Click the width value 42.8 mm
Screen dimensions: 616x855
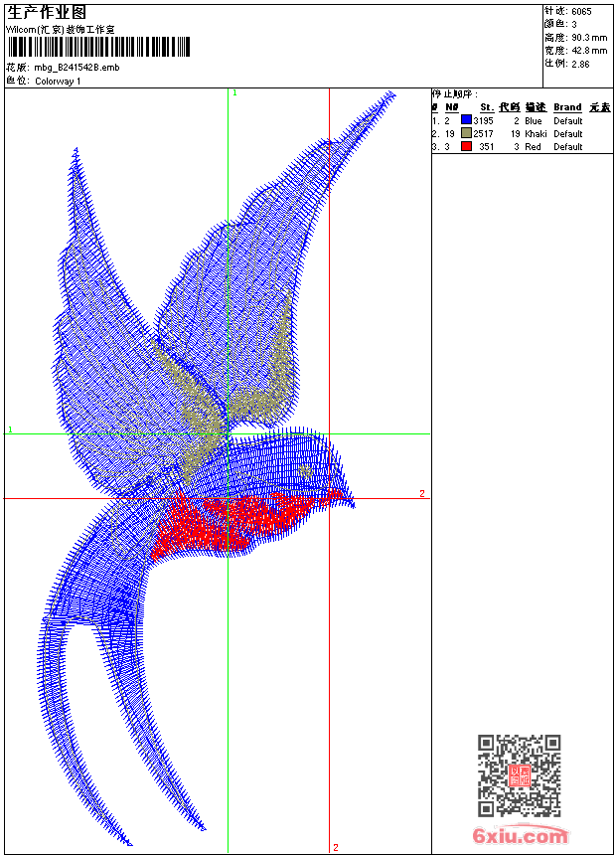[x=589, y=51]
